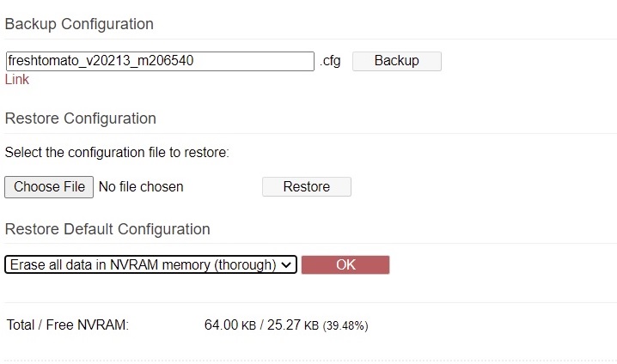Open the Erase all data NVRAM dropdown

click(x=150, y=264)
